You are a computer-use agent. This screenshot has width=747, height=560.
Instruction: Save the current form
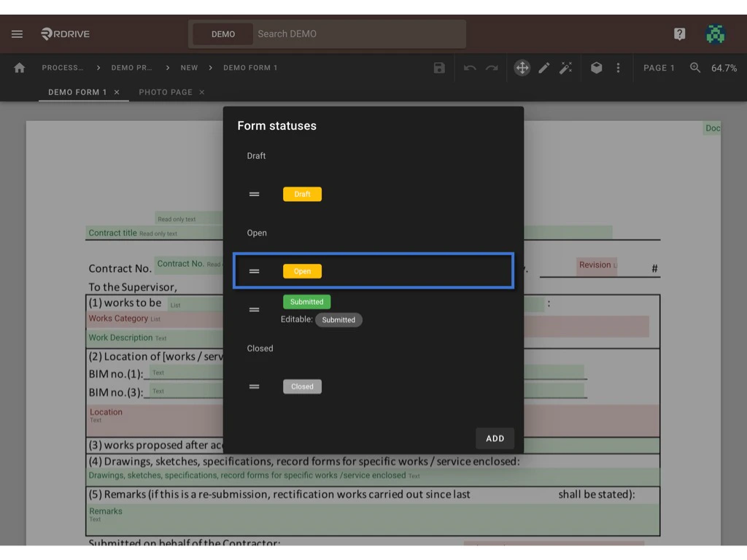coord(438,67)
